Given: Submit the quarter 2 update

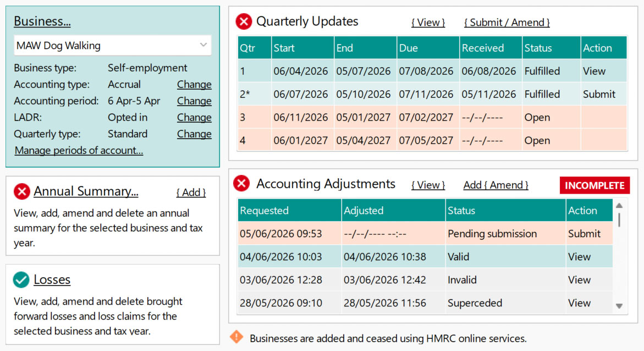Looking at the screenshot, I should 599,94.
